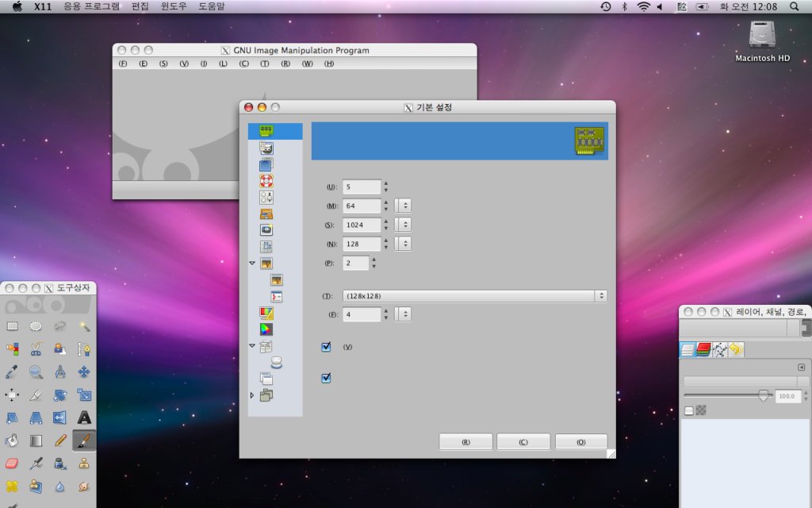The height and width of the screenshot is (508, 812).
Task: Open the (T) 128x128 thumbnail size dropdown
Action: pos(474,296)
